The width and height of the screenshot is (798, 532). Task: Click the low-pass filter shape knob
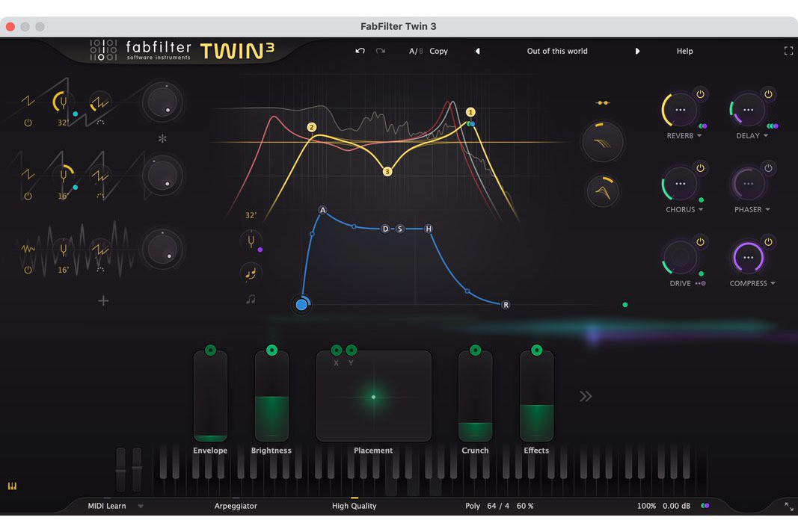click(x=603, y=142)
